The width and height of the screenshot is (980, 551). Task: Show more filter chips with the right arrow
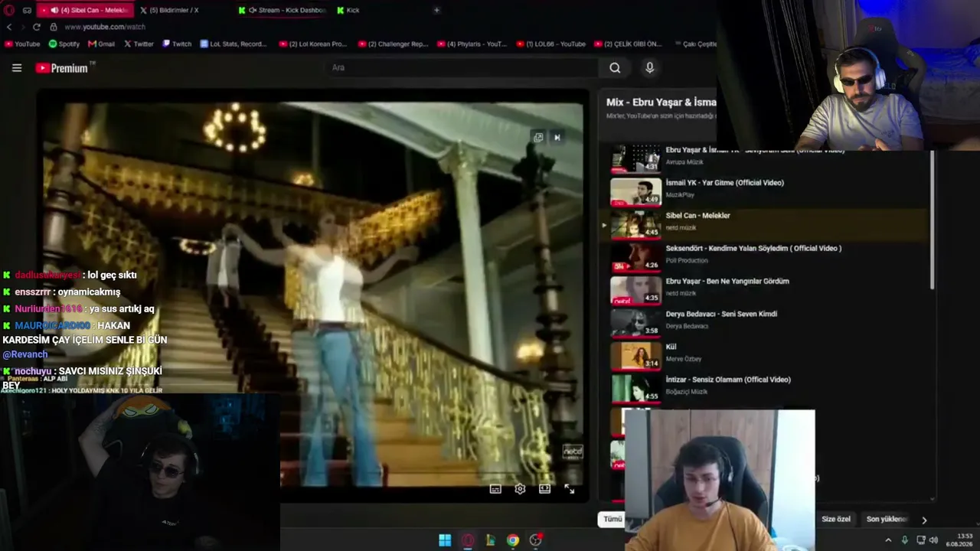[x=924, y=520]
